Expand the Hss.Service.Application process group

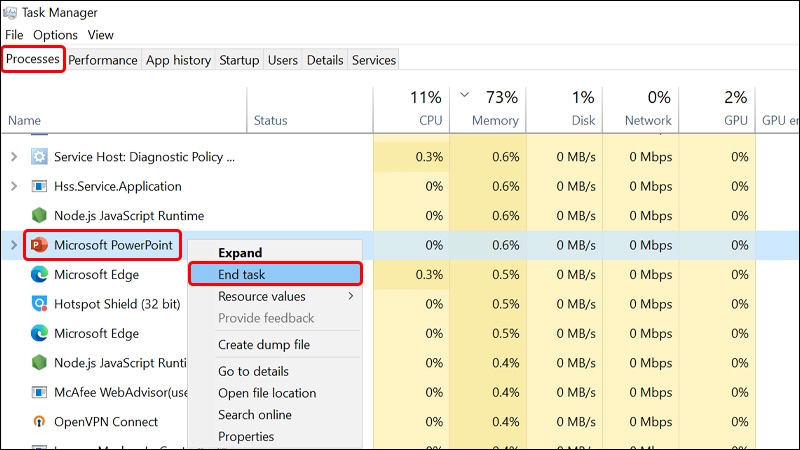(14, 186)
